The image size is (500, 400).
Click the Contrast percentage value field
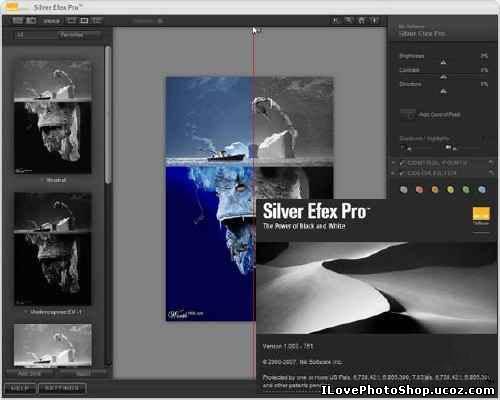pos(484,70)
